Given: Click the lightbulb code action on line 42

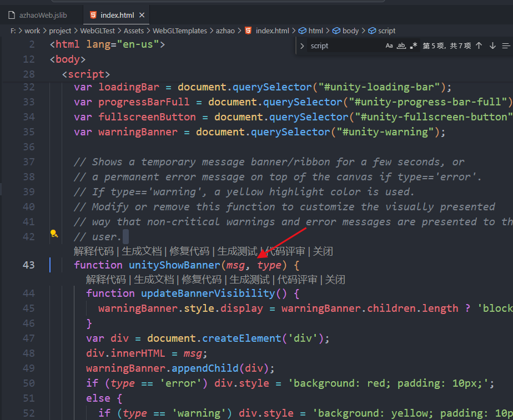Looking at the screenshot, I should pos(54,234).
